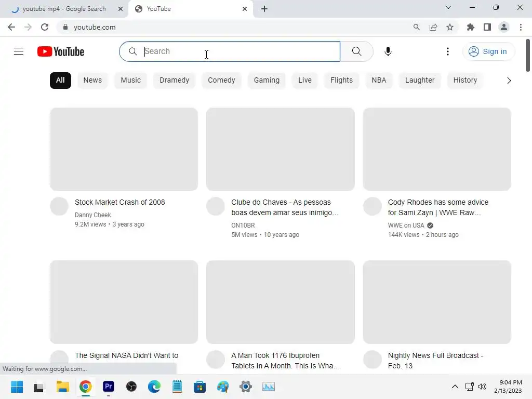
Task: Open Windows Start menu
Action: [17, 387]
